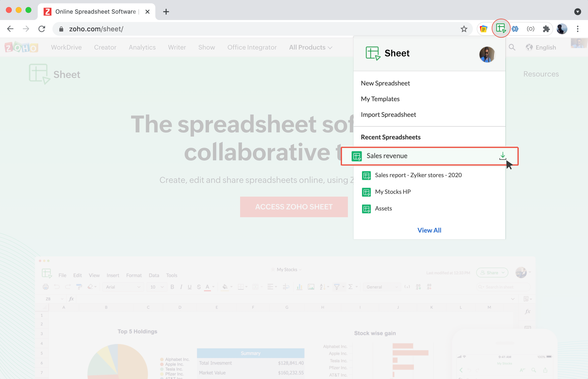The height and width of the screenshot is (379, 588).
Task: Click the address bar URL field
Action: point(246,29)
